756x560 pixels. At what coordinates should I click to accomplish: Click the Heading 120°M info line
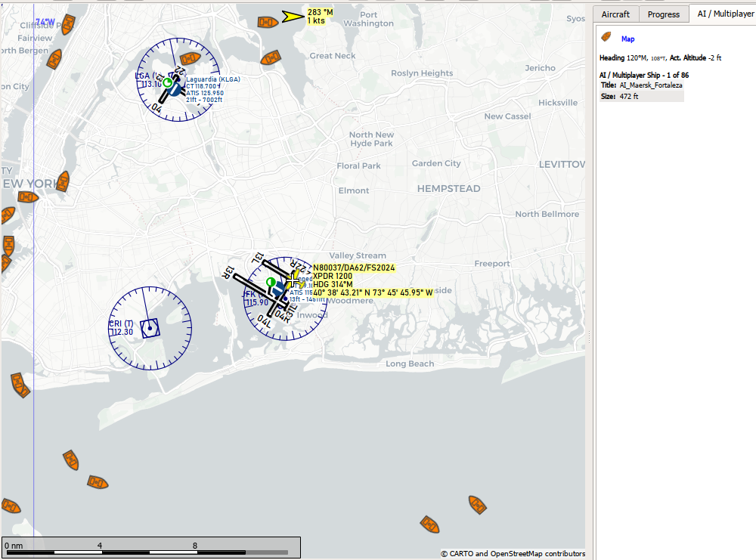pyautogui.click(x=660, y=58)
